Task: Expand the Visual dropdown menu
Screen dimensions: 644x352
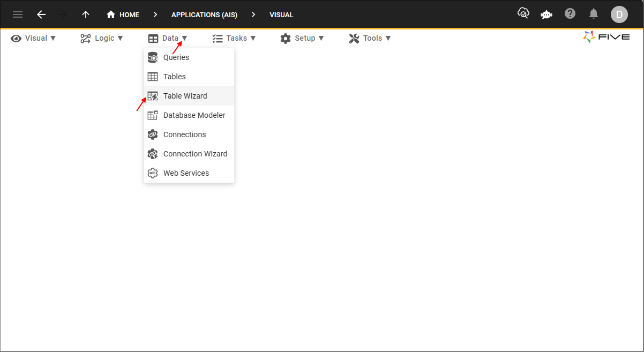Action: pos(33,38)
